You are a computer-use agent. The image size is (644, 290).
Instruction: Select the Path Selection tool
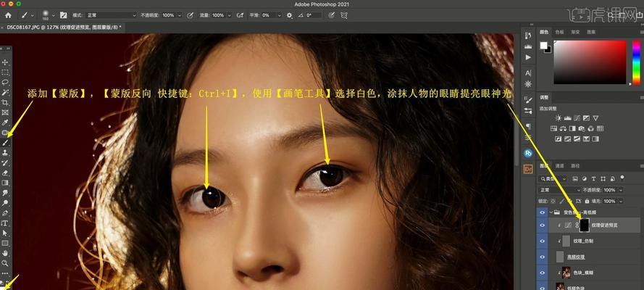pos(5,233)
